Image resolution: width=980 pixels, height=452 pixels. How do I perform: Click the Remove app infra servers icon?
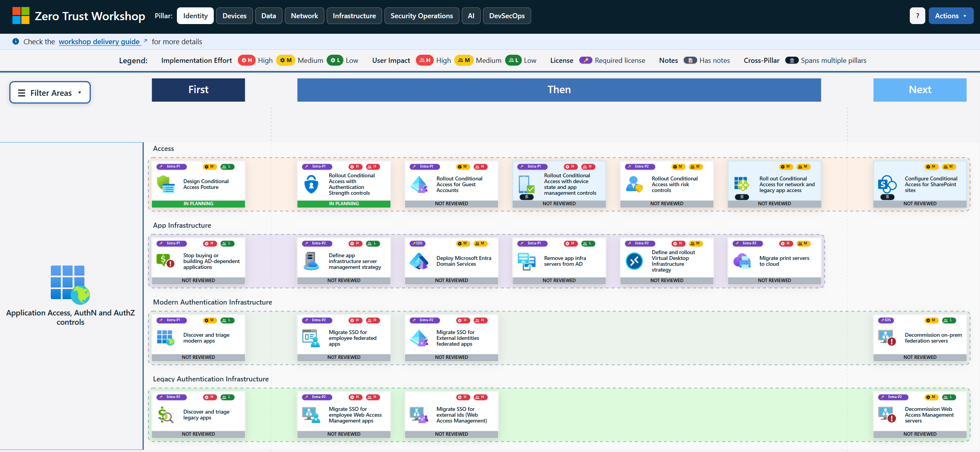point(526,261)
